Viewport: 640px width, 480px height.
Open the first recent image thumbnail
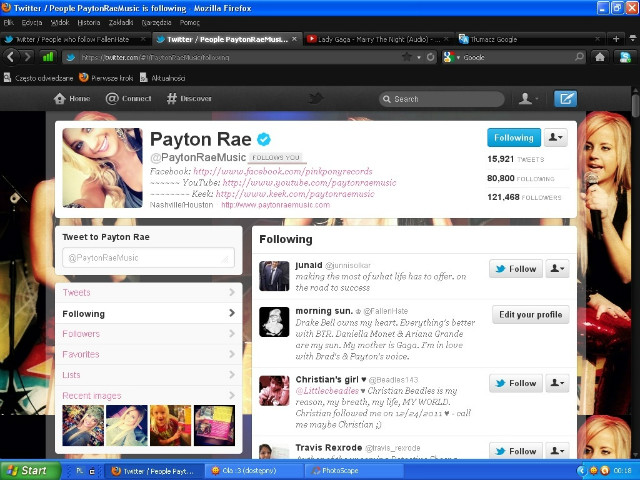[x=83, y=425]
